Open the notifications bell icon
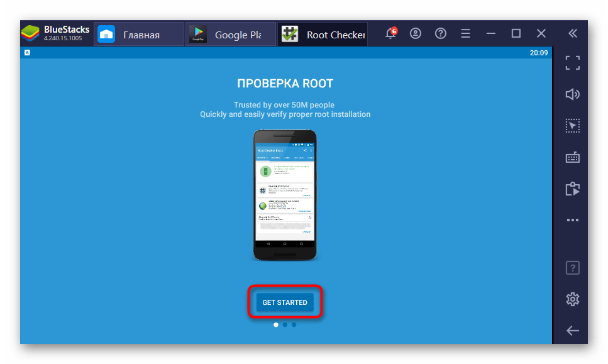608x364 pixels. click(391, 33)
